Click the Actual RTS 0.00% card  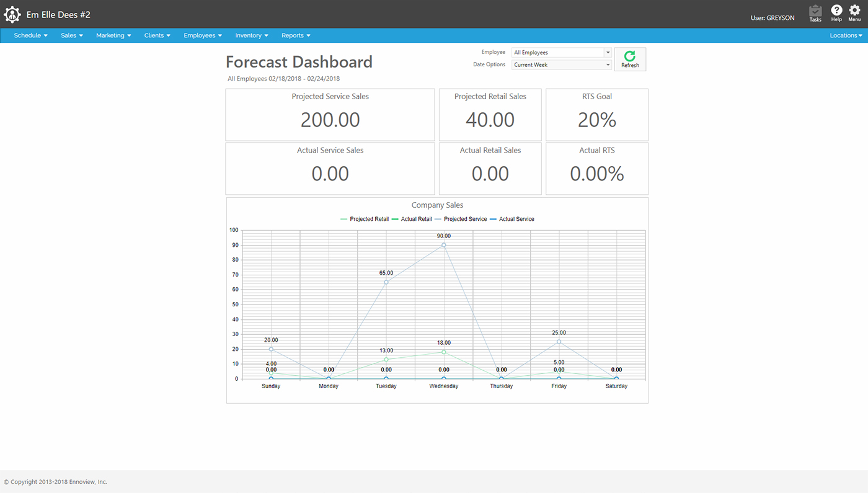(597, 169)
